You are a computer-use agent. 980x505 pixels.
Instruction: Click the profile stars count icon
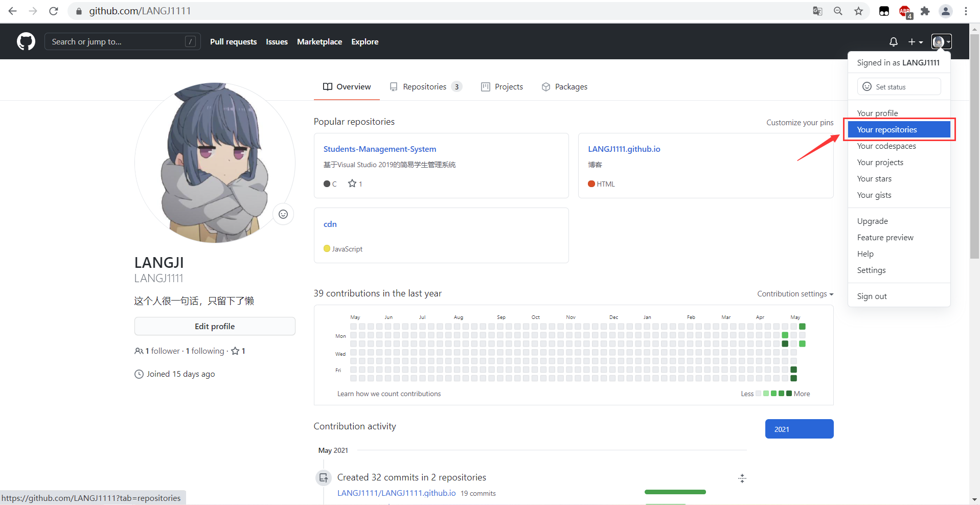pos(238,351)
